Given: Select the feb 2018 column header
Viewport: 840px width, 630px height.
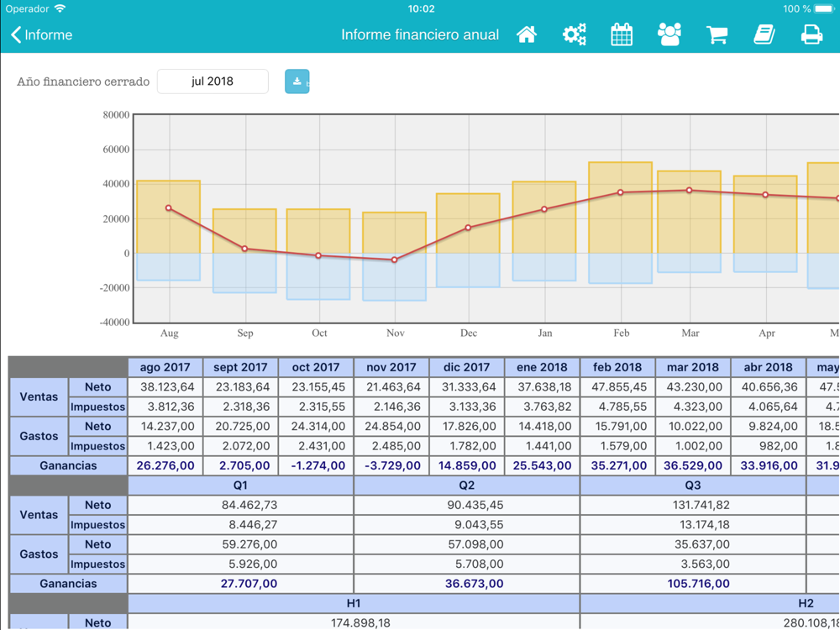Looking at the screenshot, I should (617, 368).
